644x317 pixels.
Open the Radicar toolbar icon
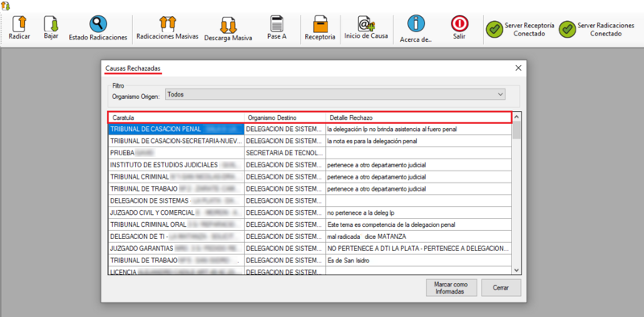click(19, 24)
